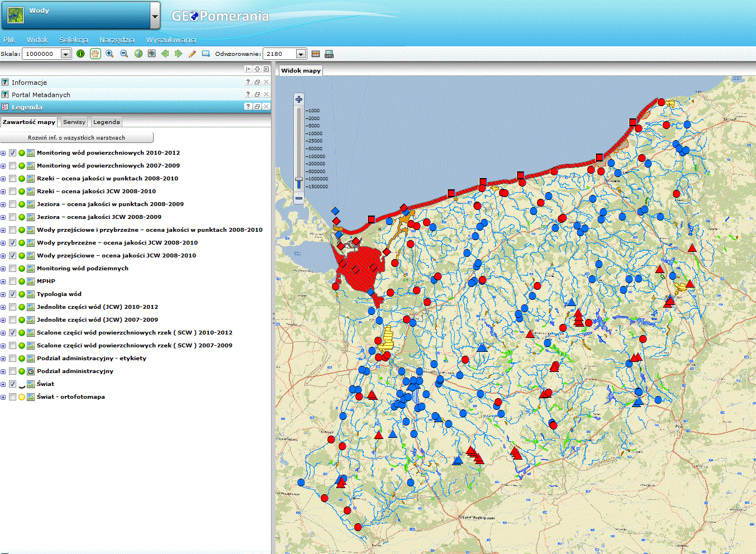This screenshot has height=554, width=756.
Task: Expand Monitoring wód powierzchniowych 2010-2012 tree node
Action: point(3,153)
